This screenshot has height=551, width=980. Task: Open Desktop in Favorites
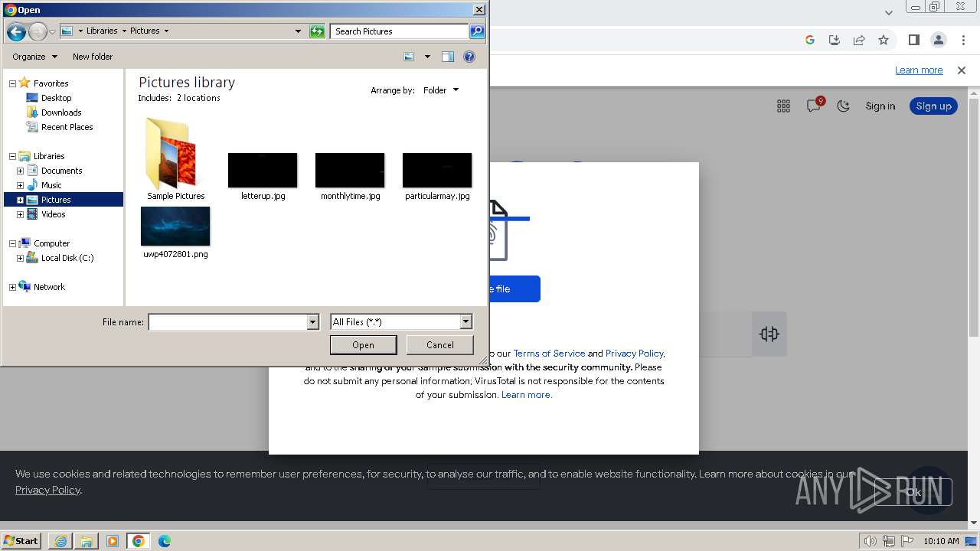[56, 98]
